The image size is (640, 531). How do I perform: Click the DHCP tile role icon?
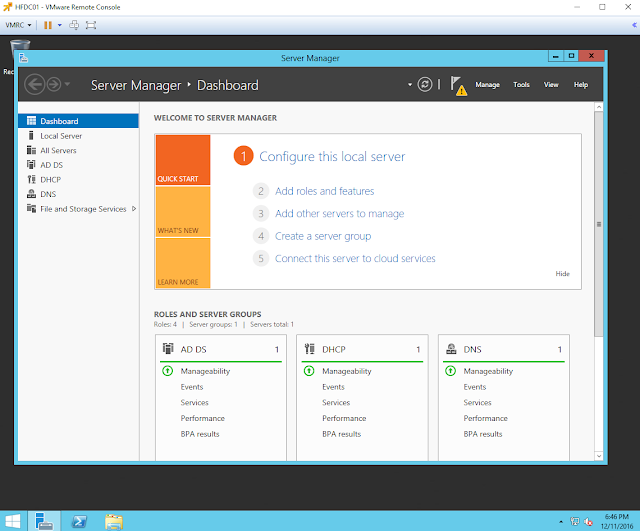click(x=309, y=349)
